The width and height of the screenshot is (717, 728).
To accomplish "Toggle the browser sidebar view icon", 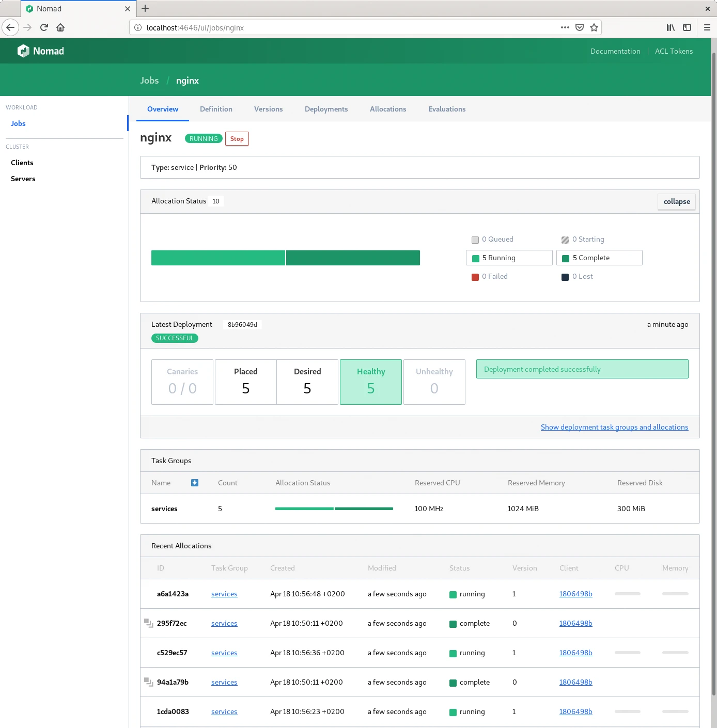I will pyautogui.click(x=687, y=27).
